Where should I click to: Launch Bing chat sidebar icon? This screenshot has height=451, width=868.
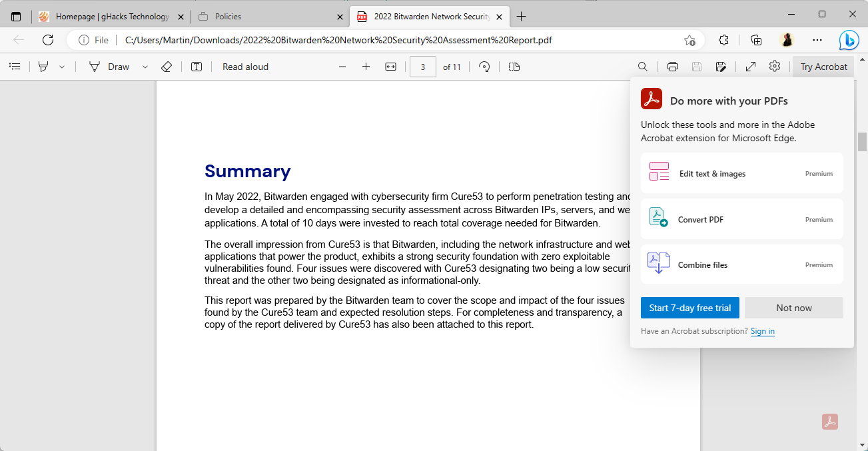[849, 40]
